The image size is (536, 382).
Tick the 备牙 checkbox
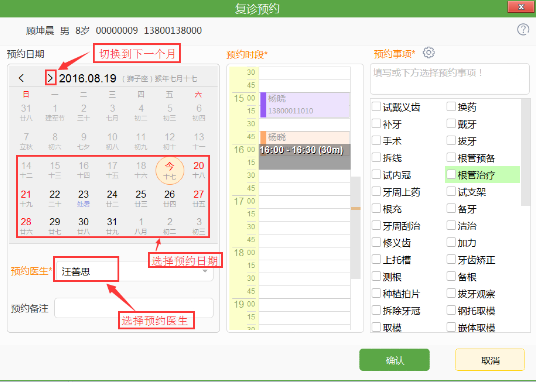(451, 208)
